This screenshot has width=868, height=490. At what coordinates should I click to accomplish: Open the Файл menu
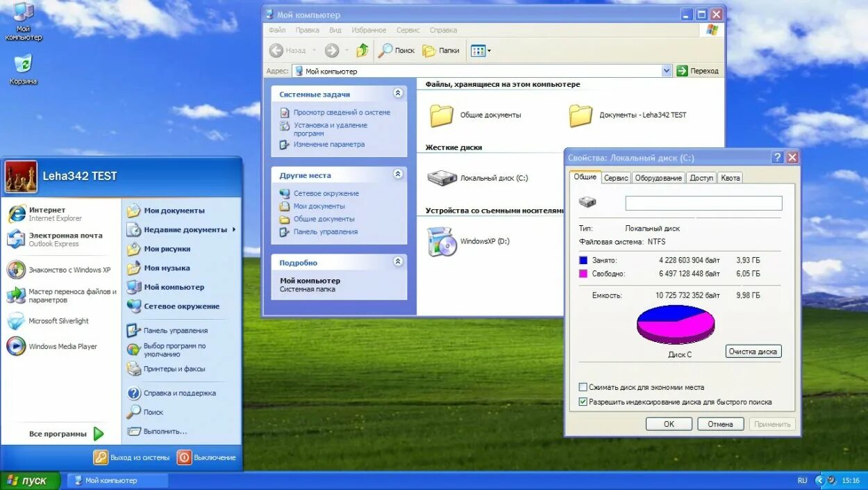coord(277,31)
